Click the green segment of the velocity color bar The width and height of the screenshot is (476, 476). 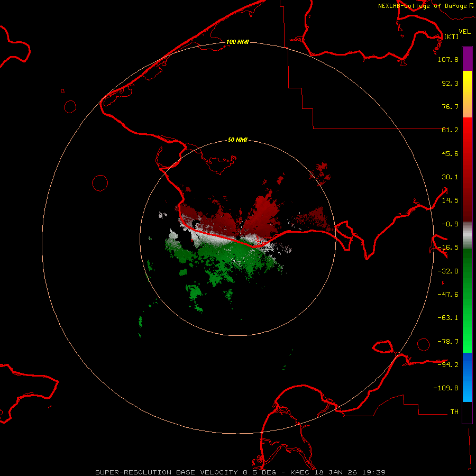coord(467,300)
